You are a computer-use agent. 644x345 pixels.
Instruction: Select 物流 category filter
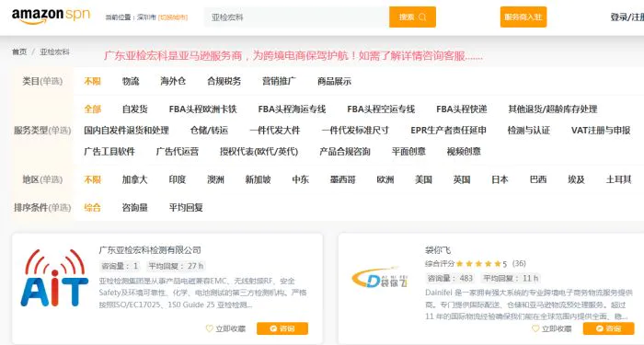(131, 81)
